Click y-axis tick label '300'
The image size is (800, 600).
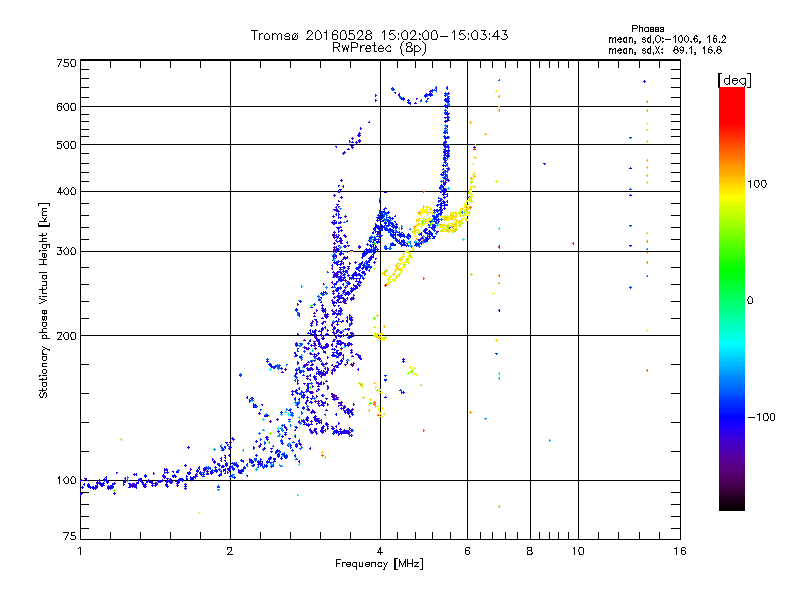coord(66,252)
